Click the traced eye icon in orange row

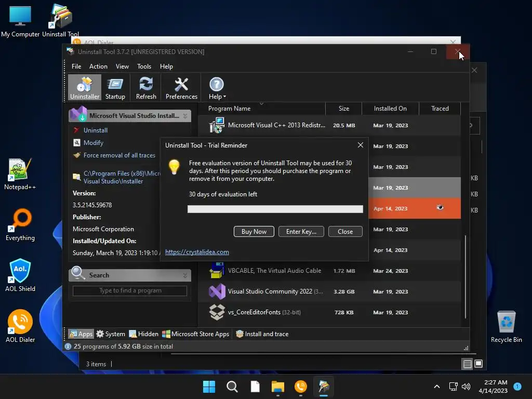(440, 208)
